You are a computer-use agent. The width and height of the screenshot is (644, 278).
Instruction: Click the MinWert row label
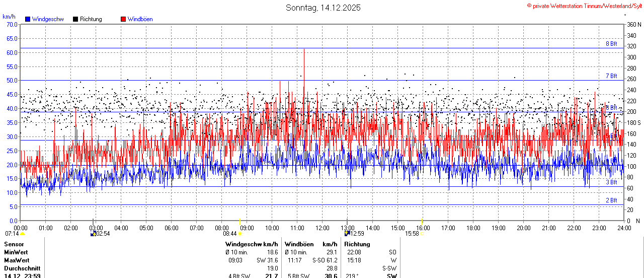[x=16, y=252]
